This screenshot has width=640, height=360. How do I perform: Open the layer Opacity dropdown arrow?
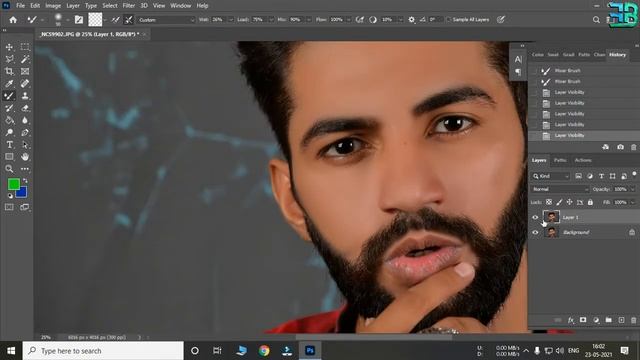click(x=633, y=189)
